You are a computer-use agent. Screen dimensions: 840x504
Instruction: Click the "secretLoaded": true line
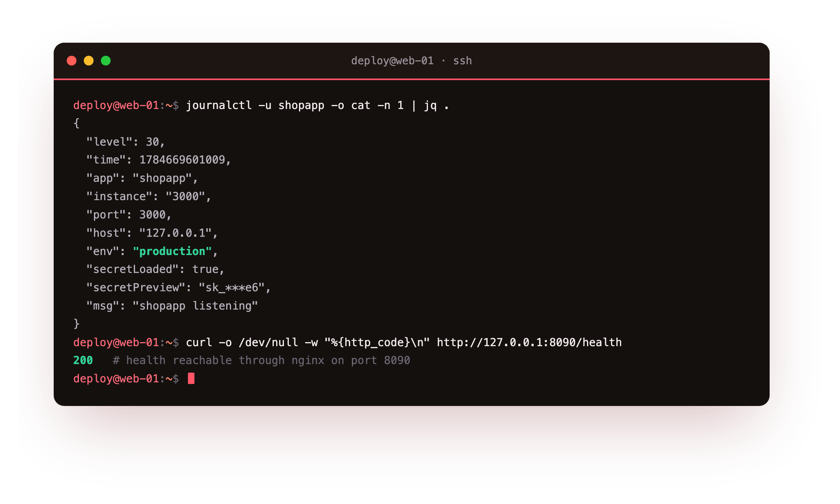(x=155, y=269)
